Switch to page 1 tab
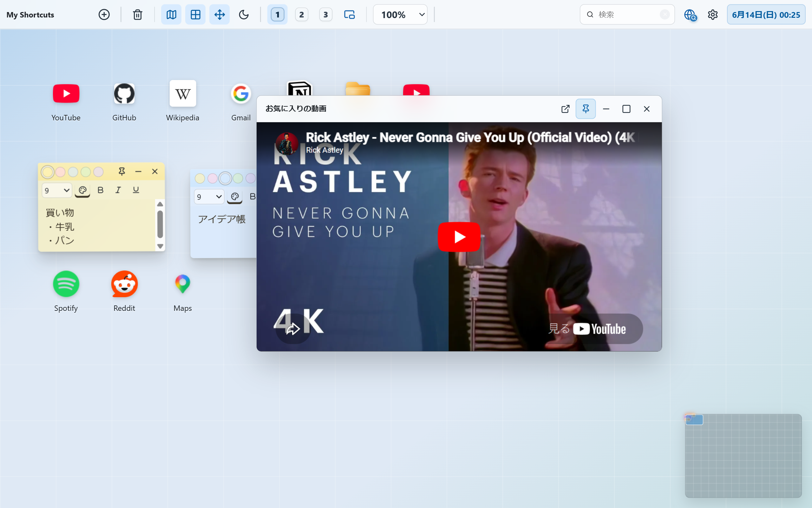 point(277,15)
